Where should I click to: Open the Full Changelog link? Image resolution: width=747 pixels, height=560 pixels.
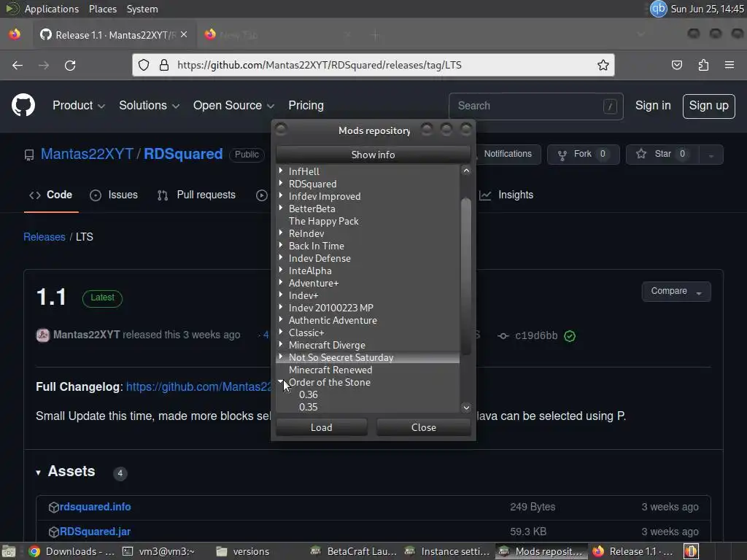pyautogui.click(x=198, y=386)
